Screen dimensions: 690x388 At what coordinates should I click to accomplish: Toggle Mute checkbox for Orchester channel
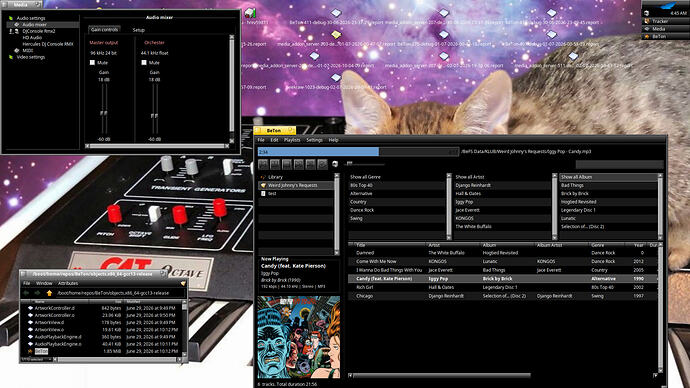pyautogui.click(x=144, y=63)
